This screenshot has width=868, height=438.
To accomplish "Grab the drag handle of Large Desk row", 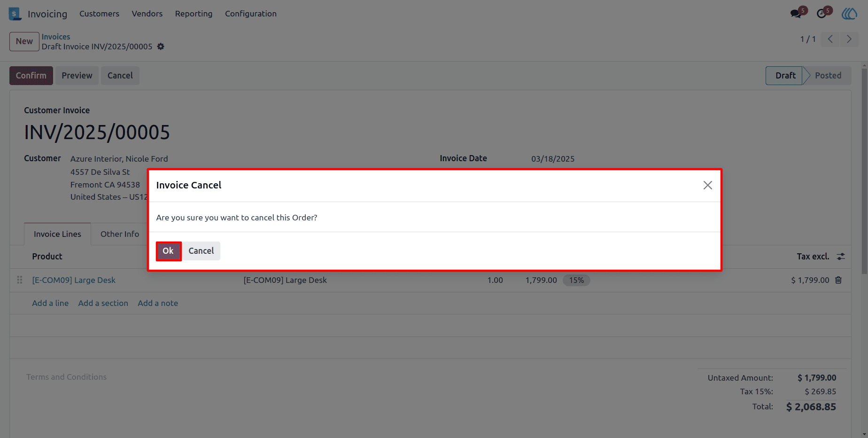I will (x=20, y=280).
